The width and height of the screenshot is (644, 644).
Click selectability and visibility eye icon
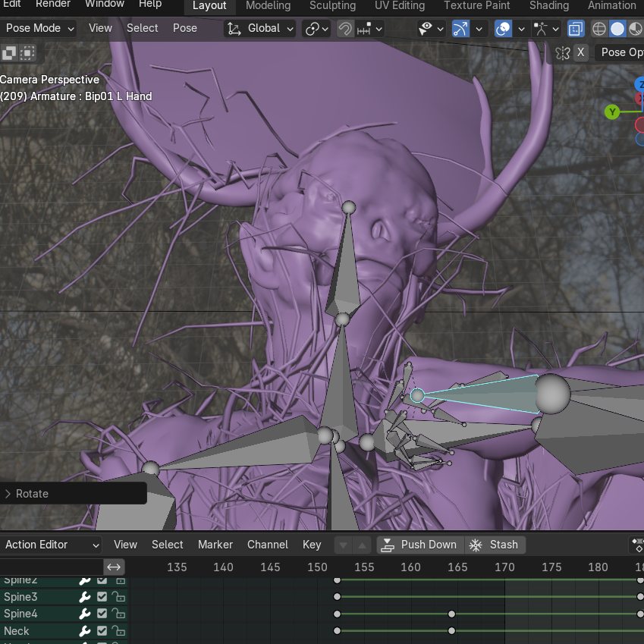pos(426,29)
